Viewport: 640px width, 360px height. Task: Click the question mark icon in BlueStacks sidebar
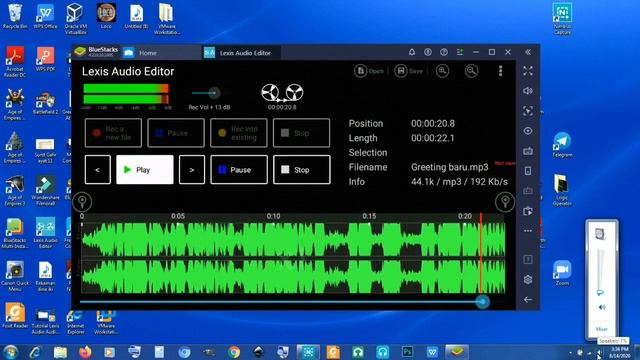click(x=528, y=260)
